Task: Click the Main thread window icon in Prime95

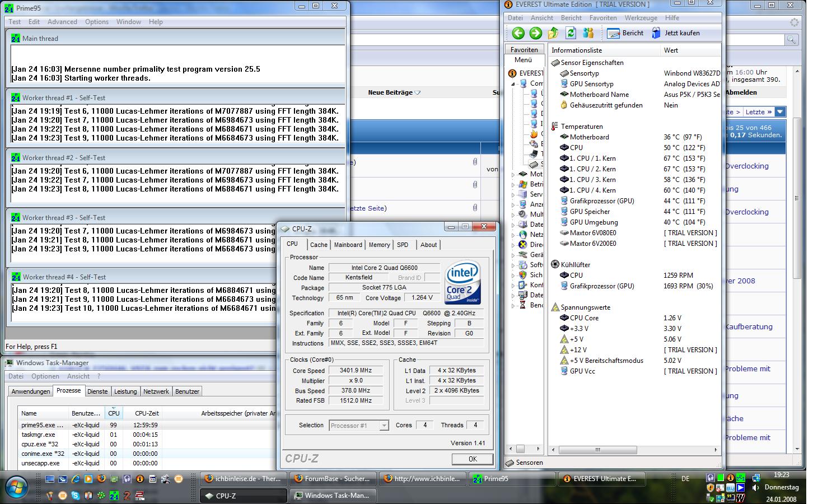Action: [x=16, y=39]
